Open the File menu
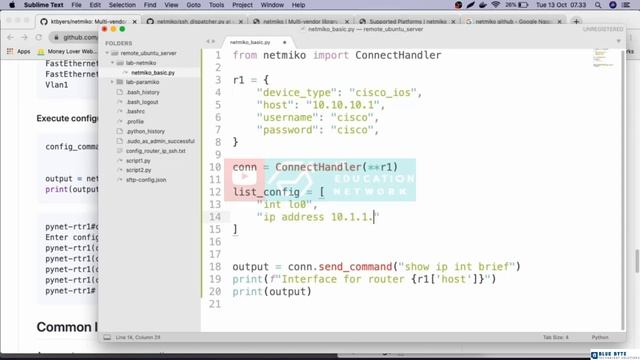This screenshot has height=360, width=640. pyautogui.click(x=76, y=5)
